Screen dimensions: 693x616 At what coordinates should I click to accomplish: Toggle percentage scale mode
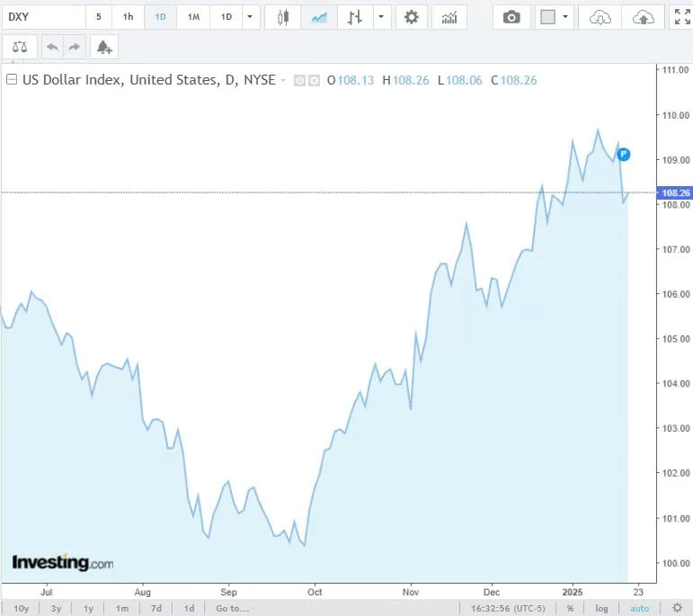570,609
